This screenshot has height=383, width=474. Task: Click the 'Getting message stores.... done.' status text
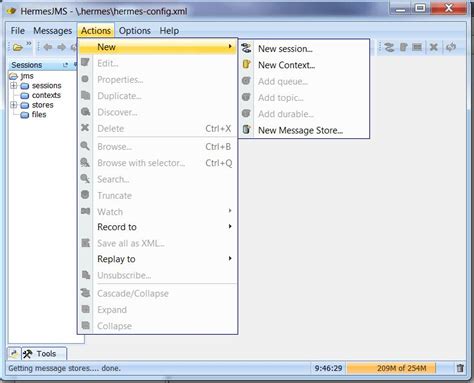(65, 368)
